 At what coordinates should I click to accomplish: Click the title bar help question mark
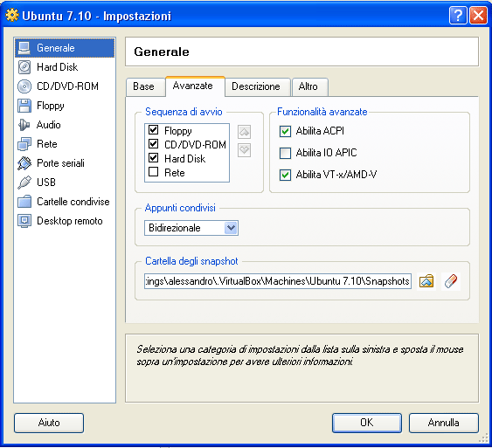458,15
